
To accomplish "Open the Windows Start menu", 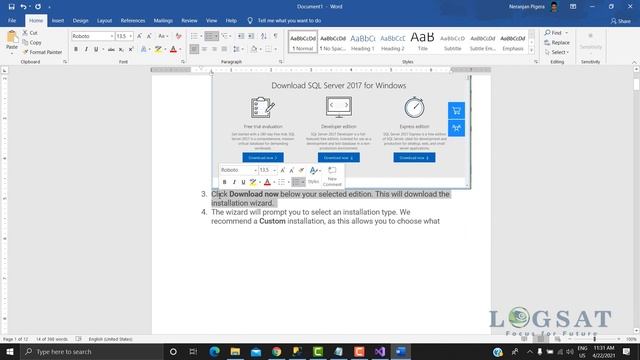I will click(9, 351).
